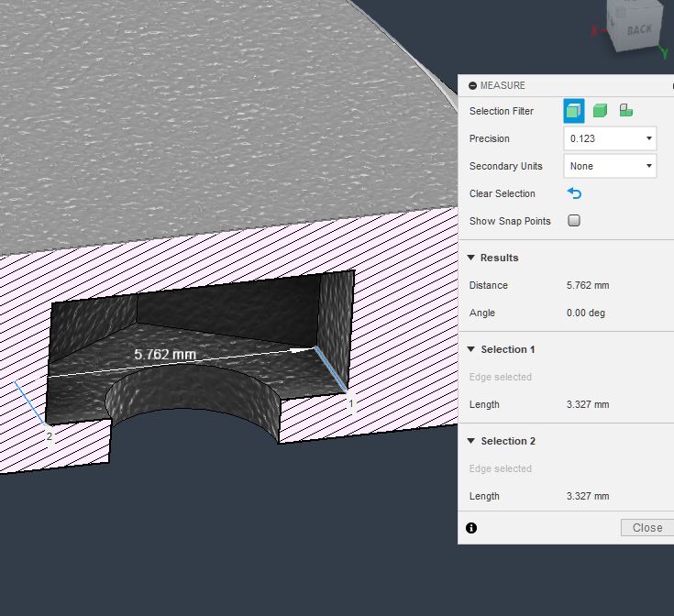This screenshot has height=616, width=674.
Task: Click the ViewCube BACK face
Action: 639,29
